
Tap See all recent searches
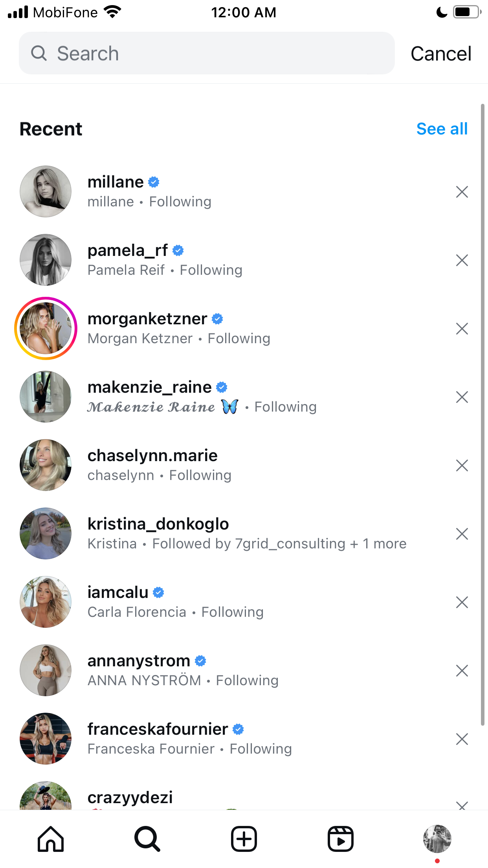[x=442, y=129]
